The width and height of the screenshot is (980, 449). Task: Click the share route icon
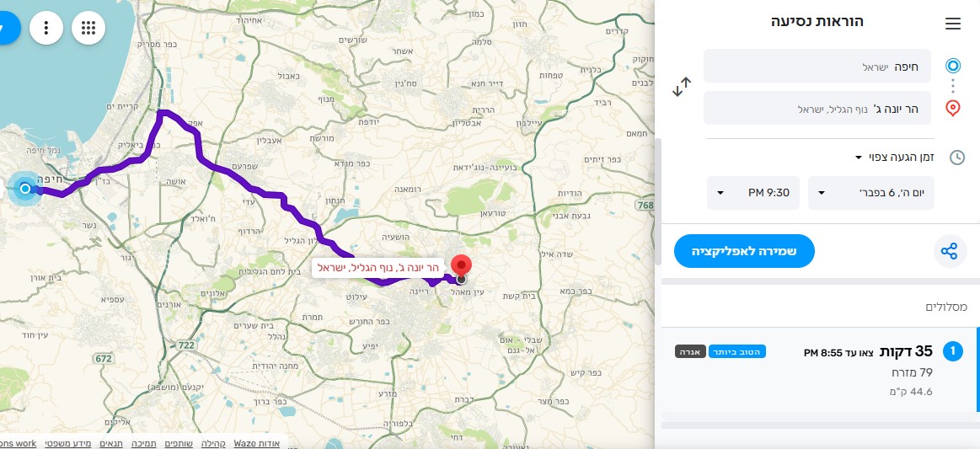tap(950, 251)
